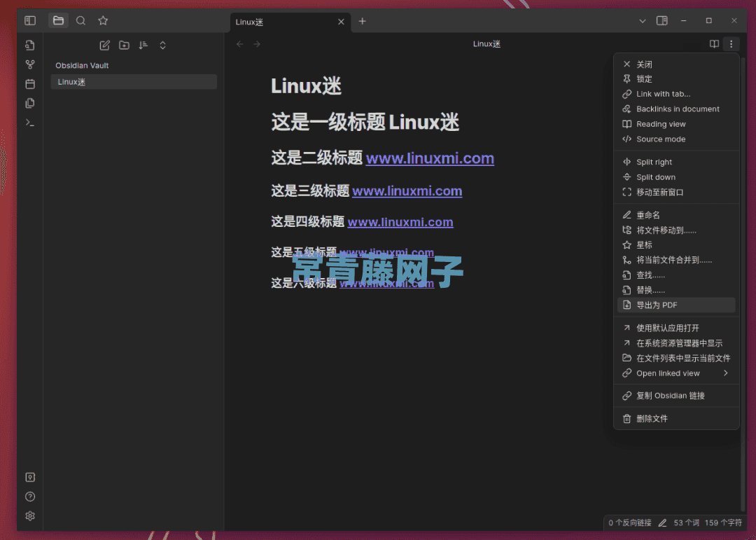Screen dimensions: 756x540
Task: Click the Obsidian Vault title
Action: [82, 66]
